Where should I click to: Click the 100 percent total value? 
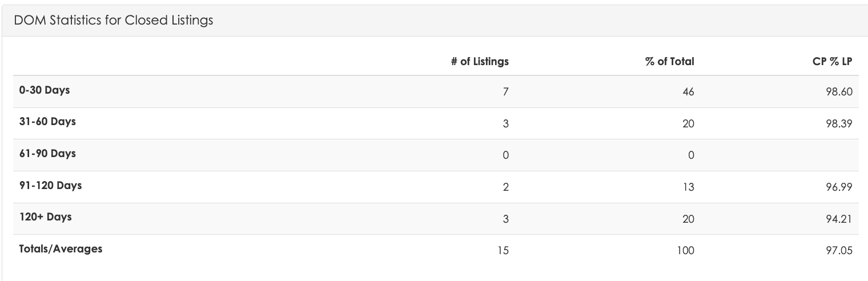[x=685, y=250]
